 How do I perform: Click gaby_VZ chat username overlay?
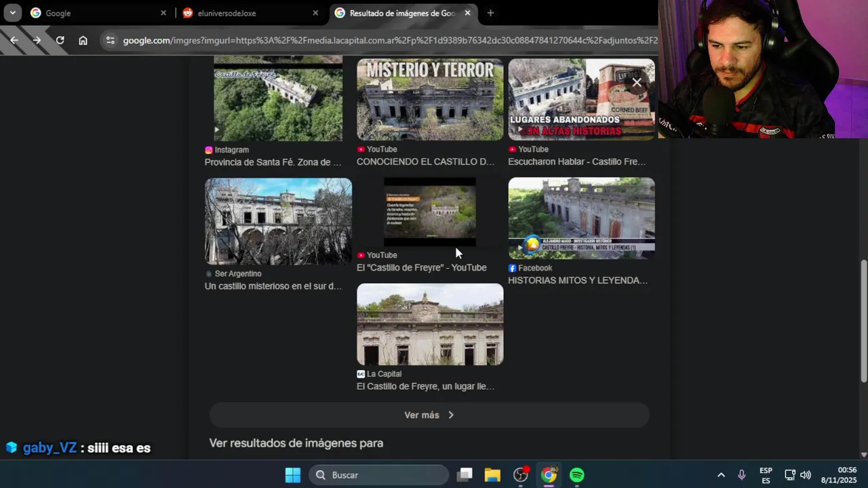point(50,448)
